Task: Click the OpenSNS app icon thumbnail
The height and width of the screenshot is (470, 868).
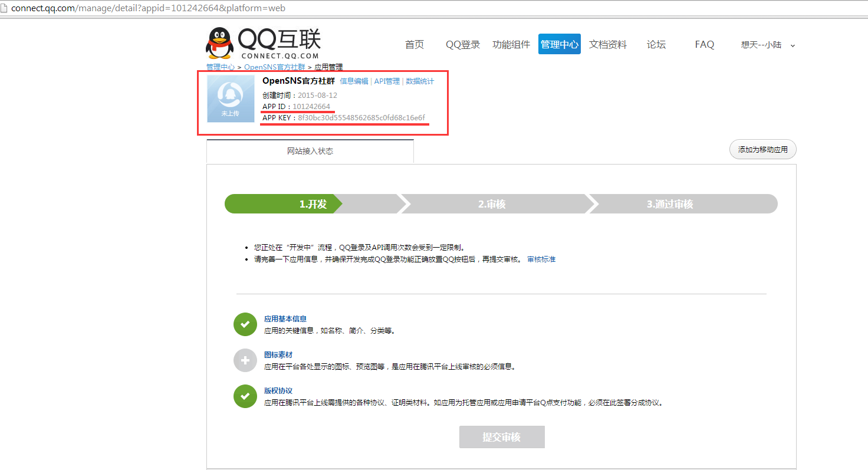Action: tap(231, 98)
